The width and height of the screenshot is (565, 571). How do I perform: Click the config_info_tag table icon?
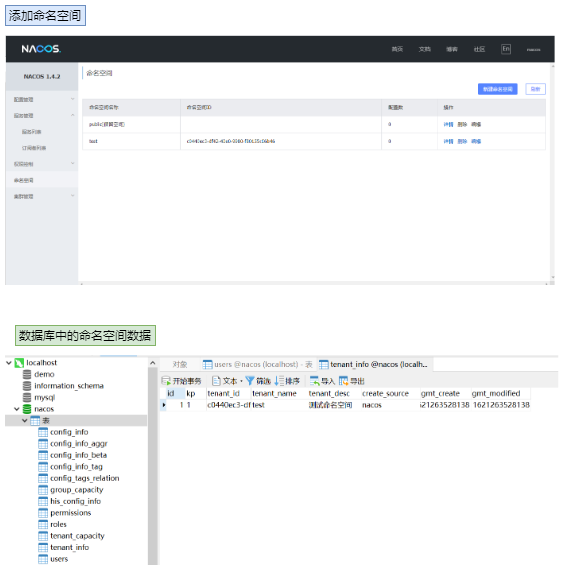(x=43, y=466)
